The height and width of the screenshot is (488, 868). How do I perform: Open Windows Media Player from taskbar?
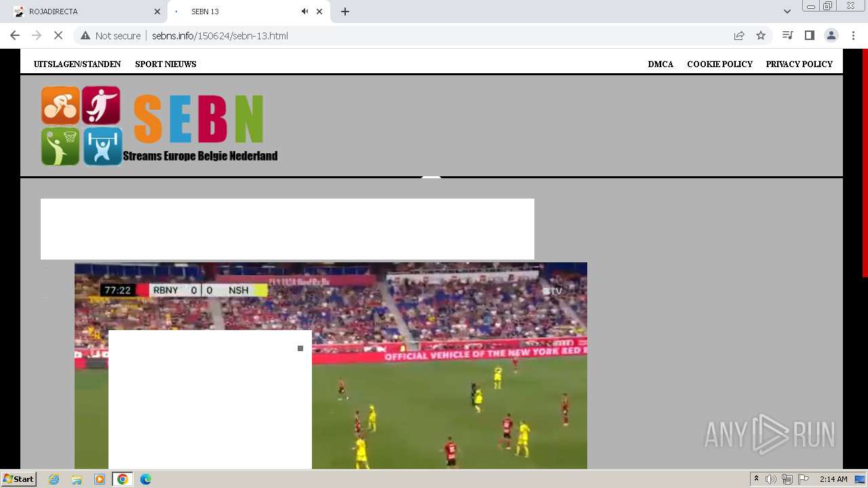pos(100,479)
